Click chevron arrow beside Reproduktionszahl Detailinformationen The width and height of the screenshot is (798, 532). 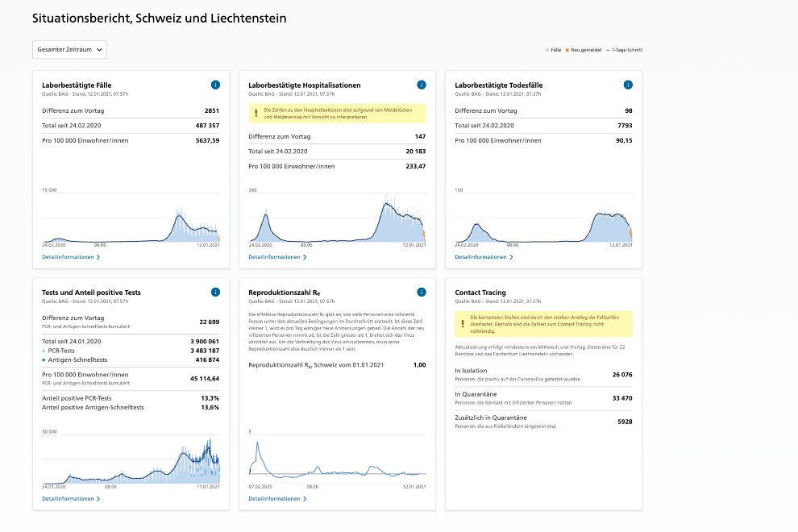305,499
